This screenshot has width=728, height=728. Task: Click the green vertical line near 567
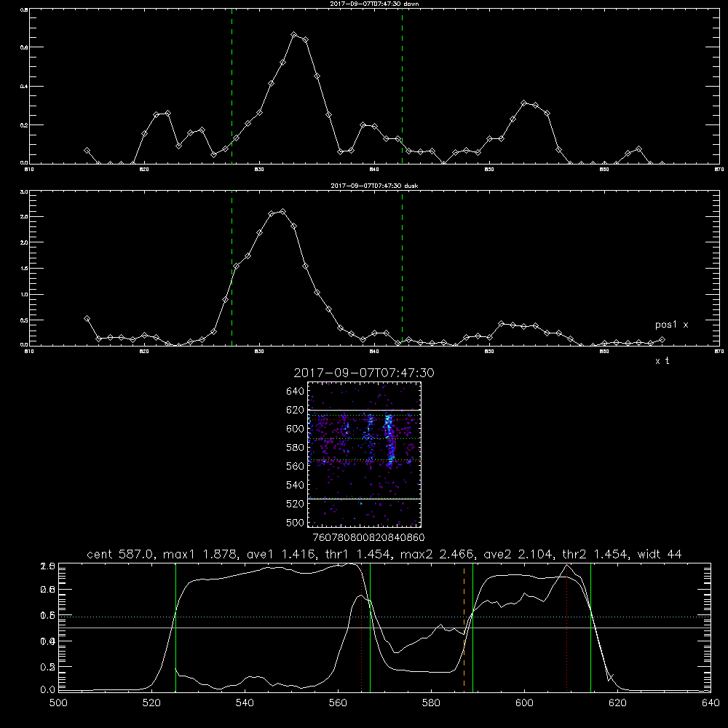click(x=370, y=628)
